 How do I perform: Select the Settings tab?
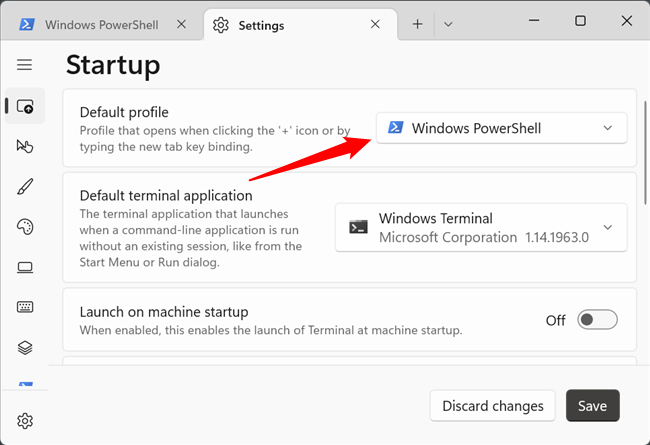coord(300,25)
